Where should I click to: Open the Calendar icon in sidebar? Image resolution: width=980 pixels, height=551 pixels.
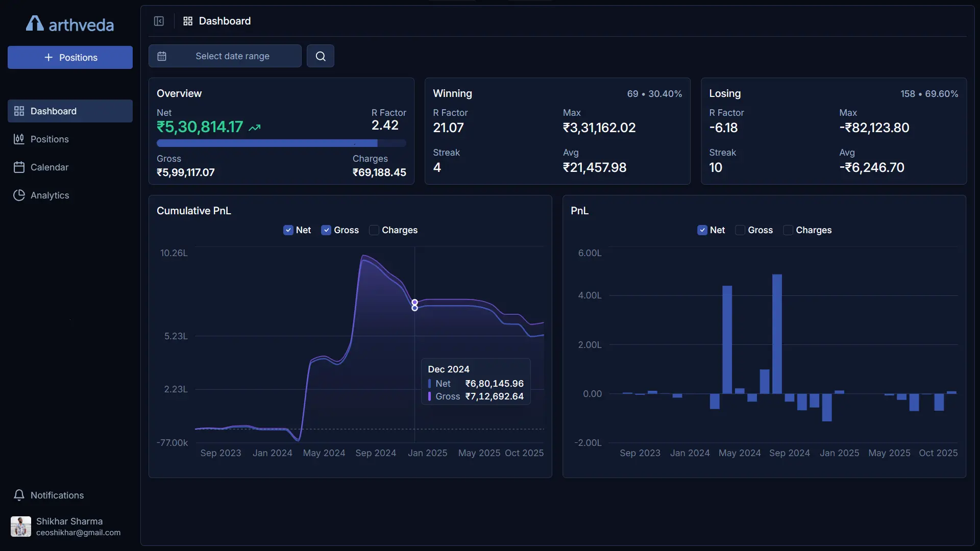pyautogui.click(x=19, y=167)
